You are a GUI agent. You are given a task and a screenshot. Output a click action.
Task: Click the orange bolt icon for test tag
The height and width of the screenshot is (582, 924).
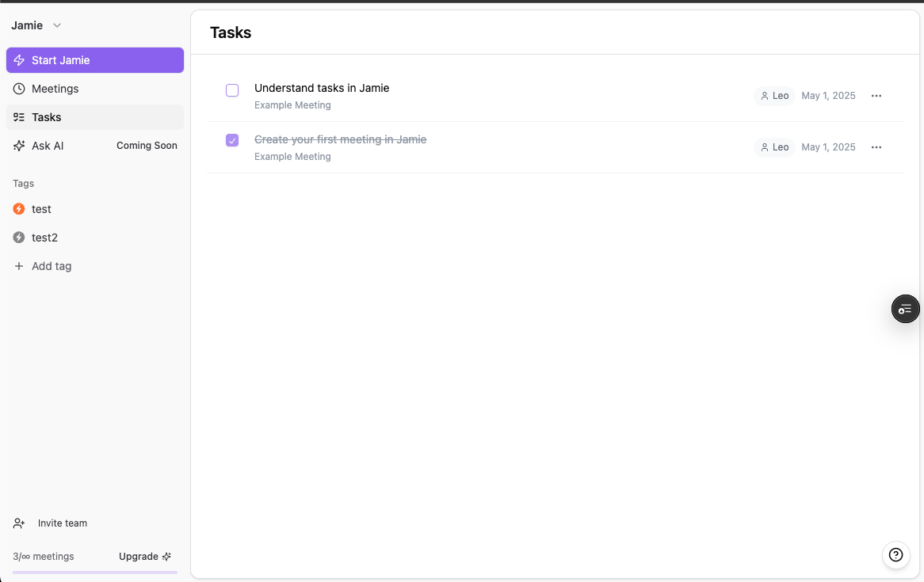[19, 208]
